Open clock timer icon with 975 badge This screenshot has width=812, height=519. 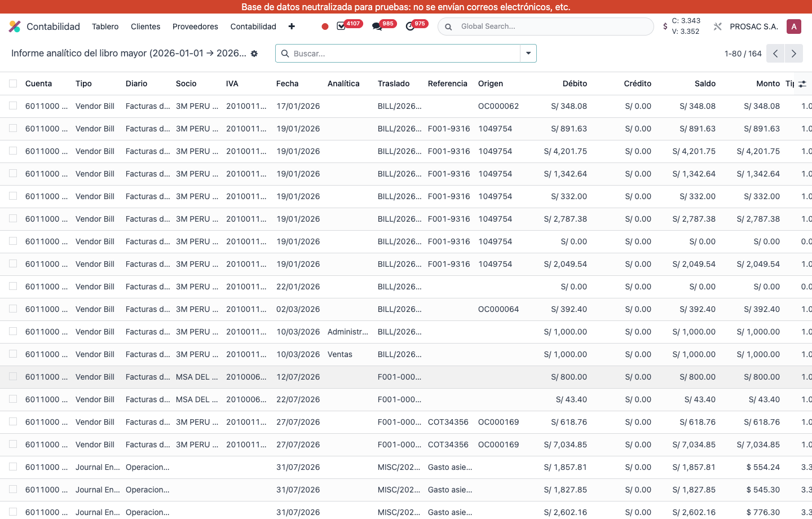click(410, 27)
